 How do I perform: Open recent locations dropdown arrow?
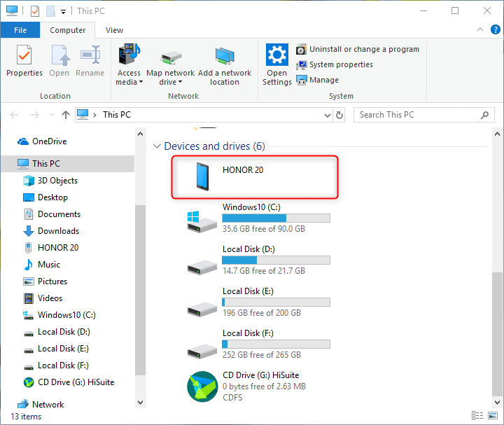tap(51, 115)
